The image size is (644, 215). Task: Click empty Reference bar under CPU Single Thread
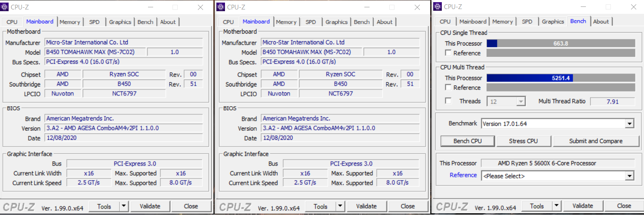point(561,53)
